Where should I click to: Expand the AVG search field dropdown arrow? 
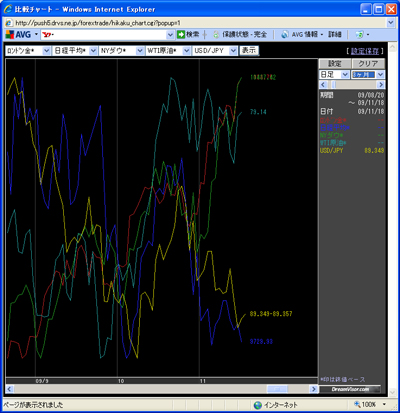170,35
